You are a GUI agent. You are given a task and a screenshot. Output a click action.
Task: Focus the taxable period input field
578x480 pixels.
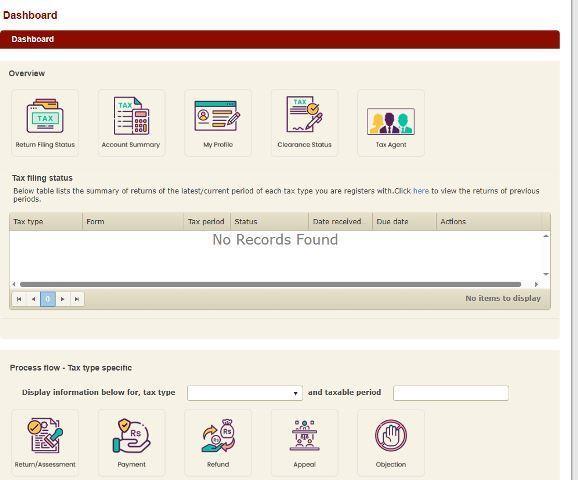pos(451,393)
